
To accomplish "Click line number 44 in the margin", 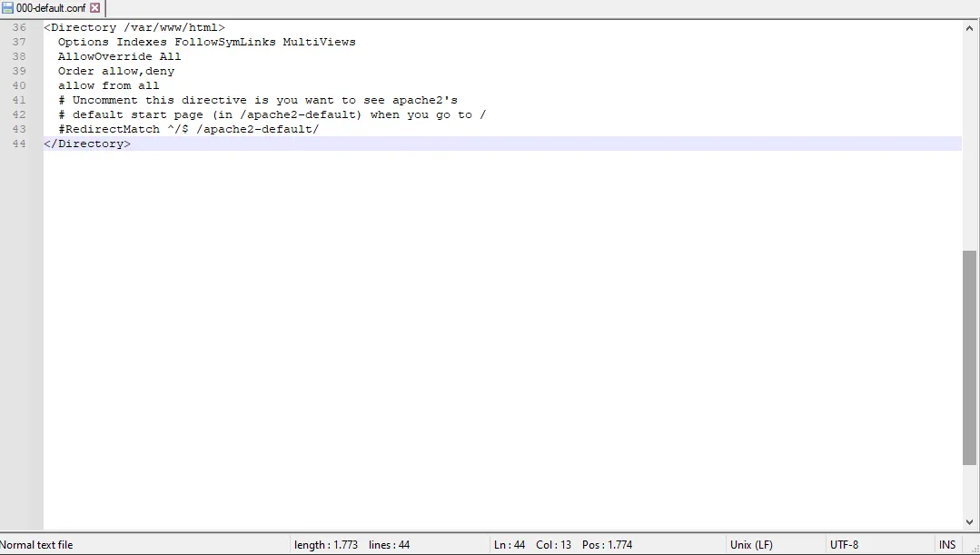I will pos(19,144).
